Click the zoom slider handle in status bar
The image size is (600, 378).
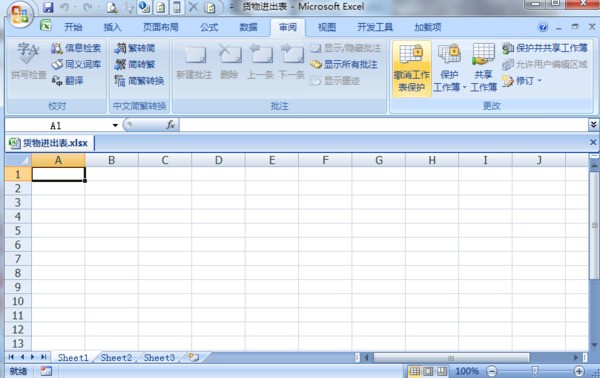click(535, 371)
